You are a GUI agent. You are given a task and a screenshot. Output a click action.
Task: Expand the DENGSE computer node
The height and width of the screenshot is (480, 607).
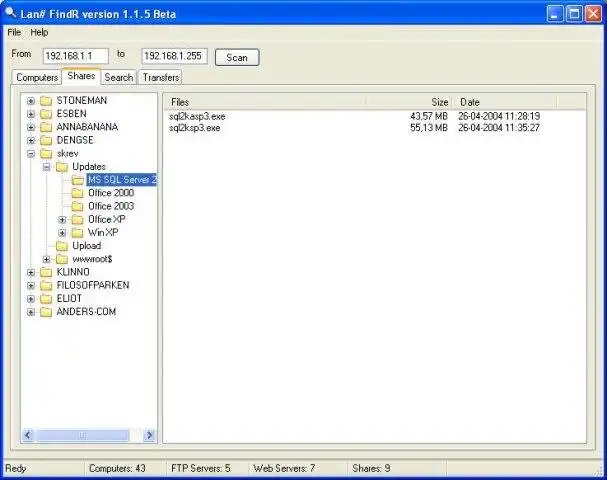point(31,141)
